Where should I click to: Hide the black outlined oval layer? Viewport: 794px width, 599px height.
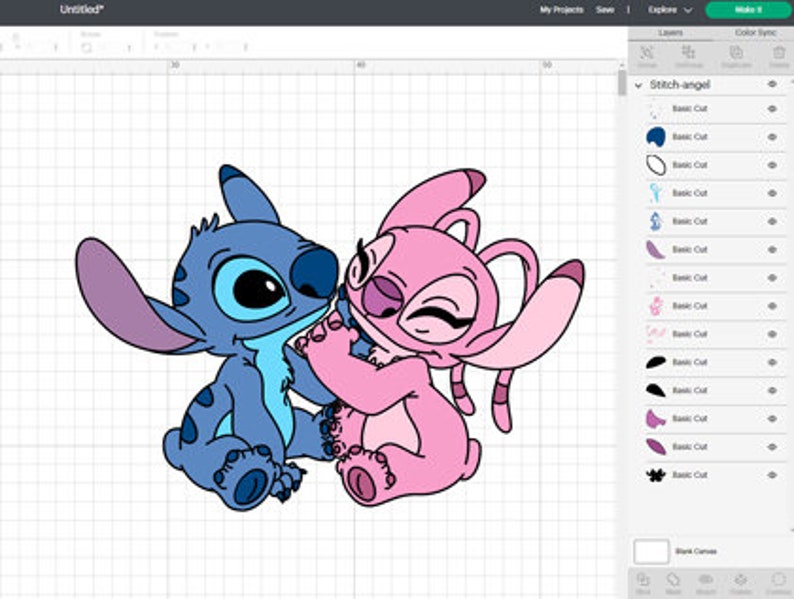pyautogui.click(x=772, y=165)
